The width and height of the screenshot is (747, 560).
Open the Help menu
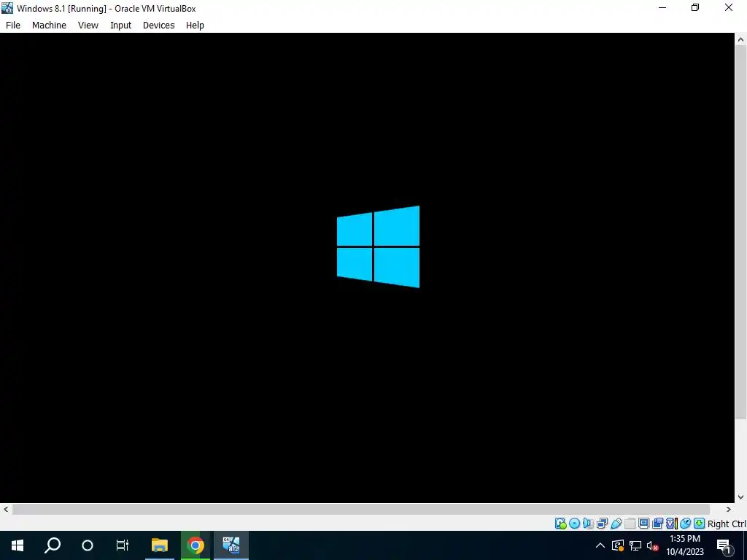click(x=195, y=26)
